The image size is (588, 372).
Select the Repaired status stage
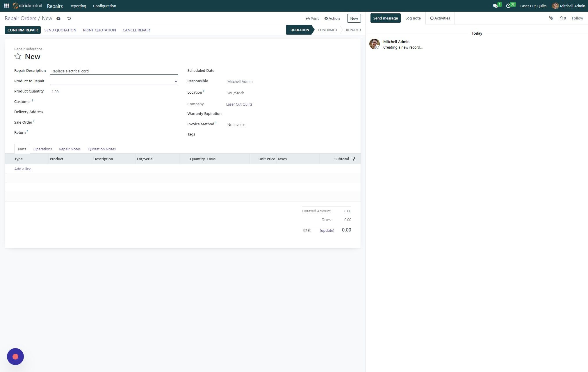coord(353,30)
